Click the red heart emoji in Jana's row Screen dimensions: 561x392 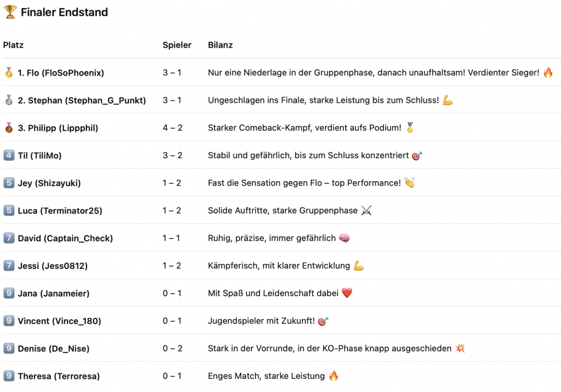[347, 293]
